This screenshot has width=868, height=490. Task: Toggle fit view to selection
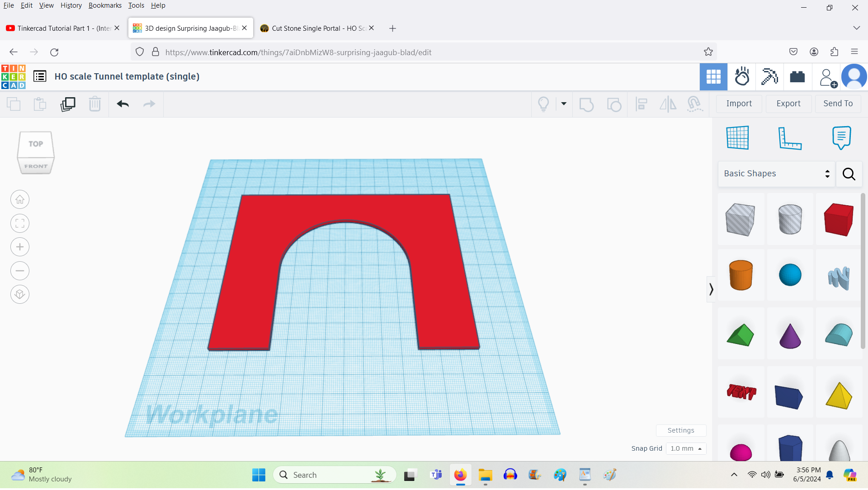[x=20, y=223]
